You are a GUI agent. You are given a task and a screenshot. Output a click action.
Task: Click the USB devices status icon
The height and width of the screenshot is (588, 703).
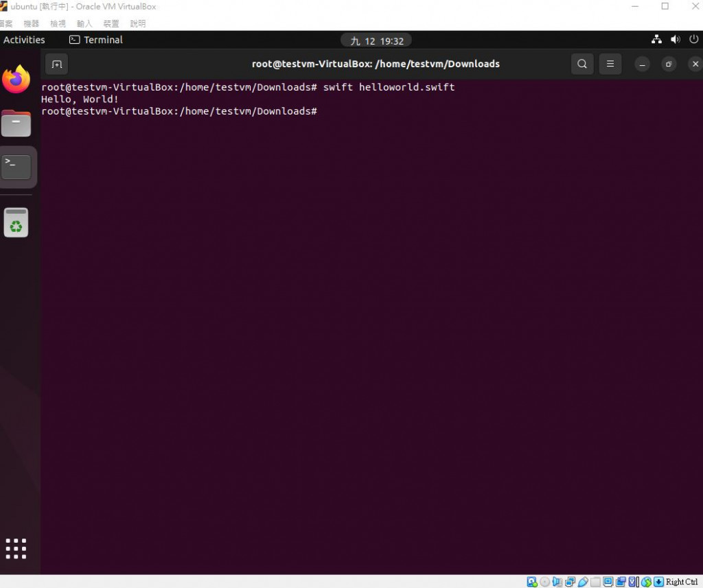coord(583,582)
